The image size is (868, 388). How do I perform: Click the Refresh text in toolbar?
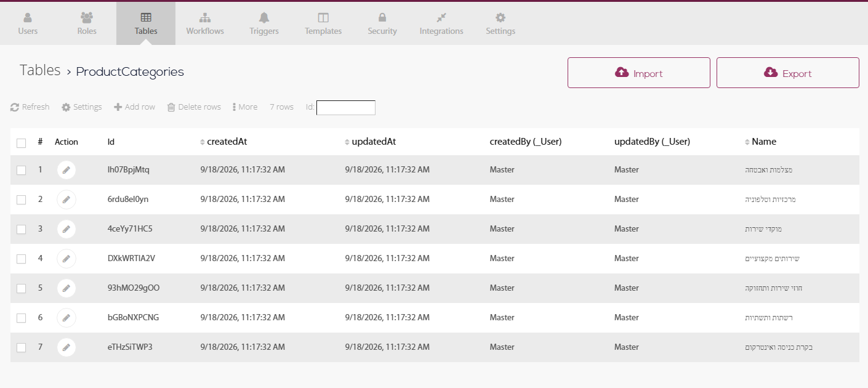tap(36, 107)
